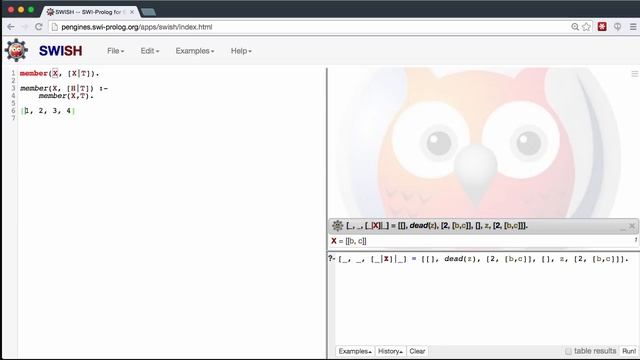Click the Clear button
Screen dimensions: 640x360
tap(417, 351)
